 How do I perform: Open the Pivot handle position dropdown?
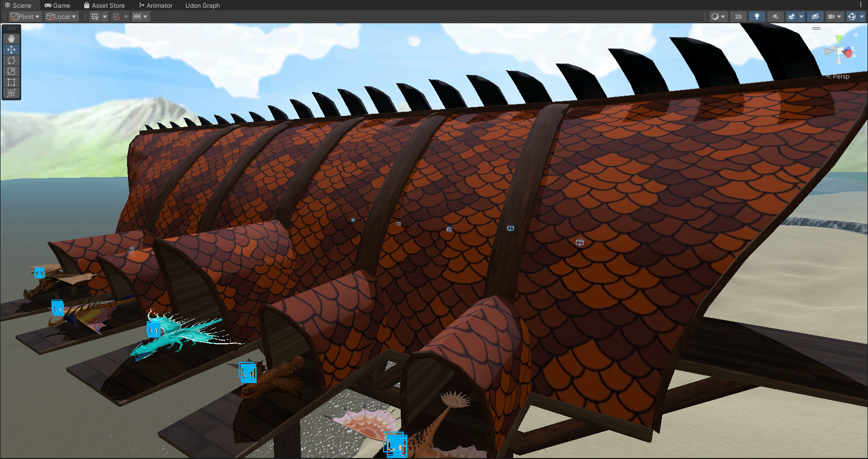point(25,17)
